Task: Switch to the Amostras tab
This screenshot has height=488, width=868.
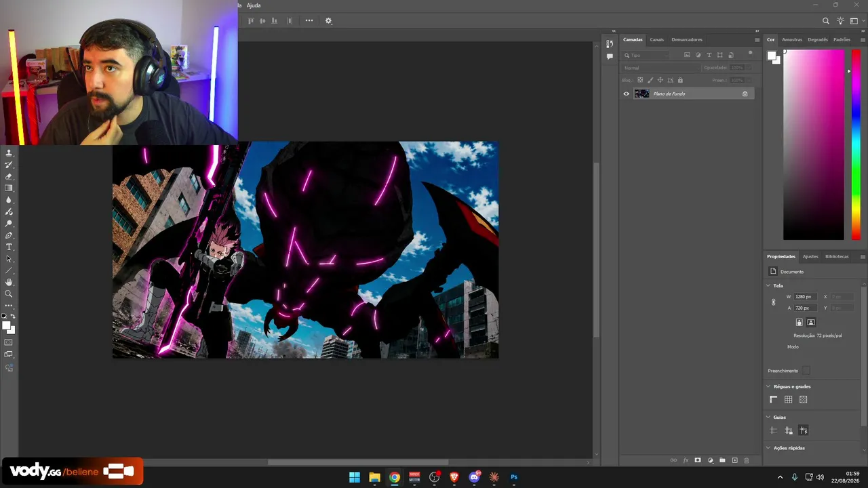Action: pos(792,39)
